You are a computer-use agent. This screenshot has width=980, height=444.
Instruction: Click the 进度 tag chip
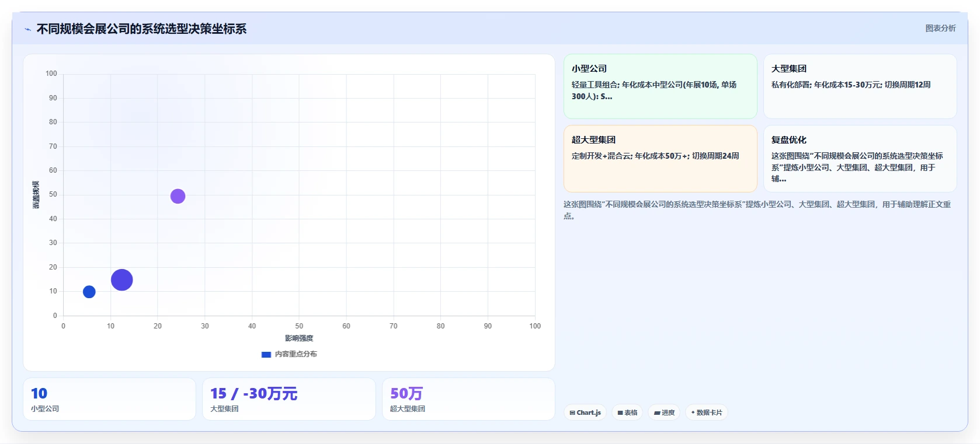click(664, 412)
